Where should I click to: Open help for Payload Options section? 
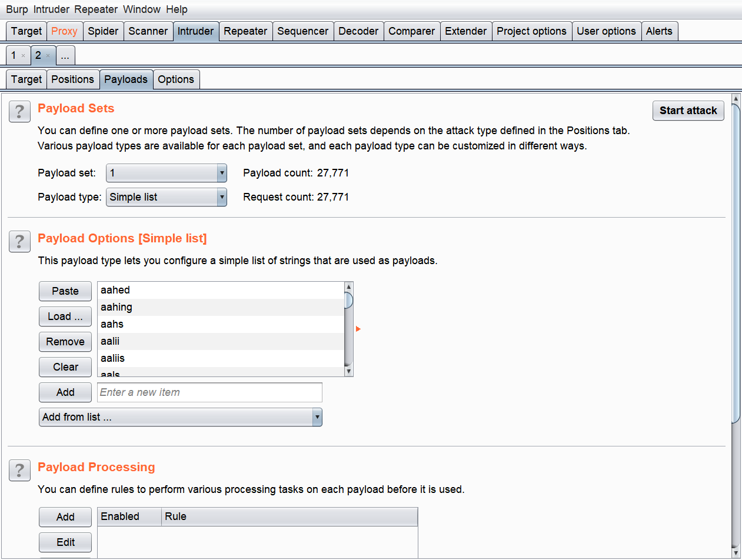(x=19, y=241)
